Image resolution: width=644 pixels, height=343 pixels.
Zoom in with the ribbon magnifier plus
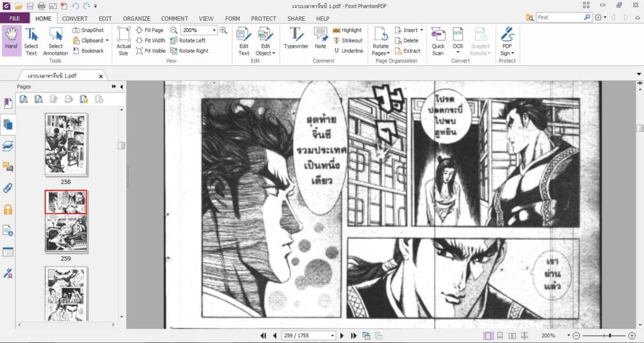pos(223,30)
